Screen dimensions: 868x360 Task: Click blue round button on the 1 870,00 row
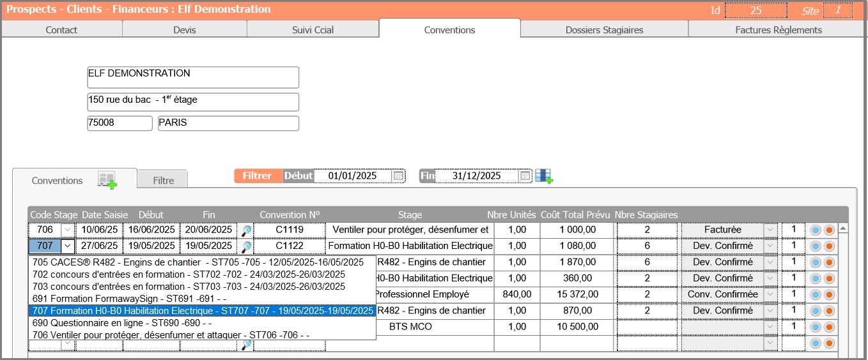click(816, 262)
